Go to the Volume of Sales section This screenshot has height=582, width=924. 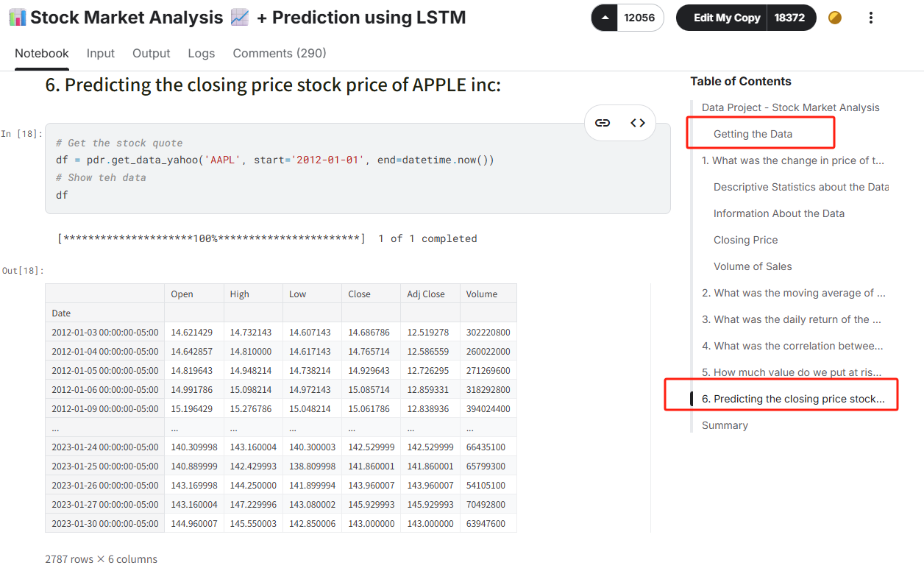pyautogui.click(x=753, y=266)
